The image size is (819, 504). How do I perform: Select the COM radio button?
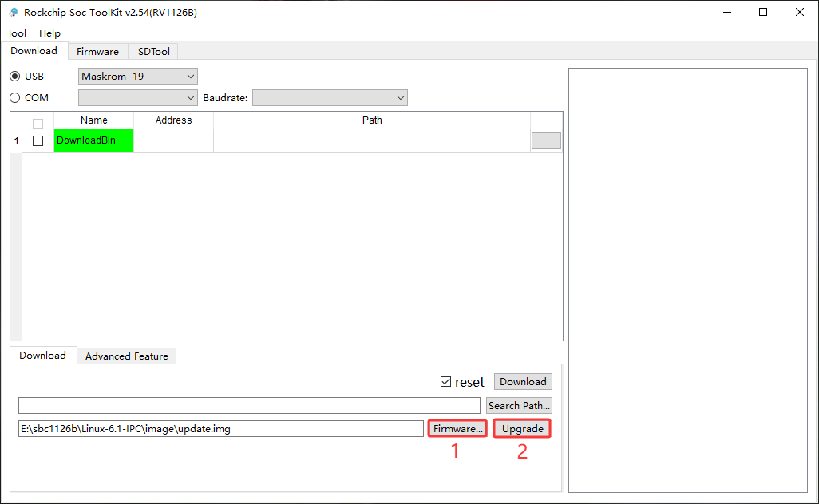pos(14,97)
